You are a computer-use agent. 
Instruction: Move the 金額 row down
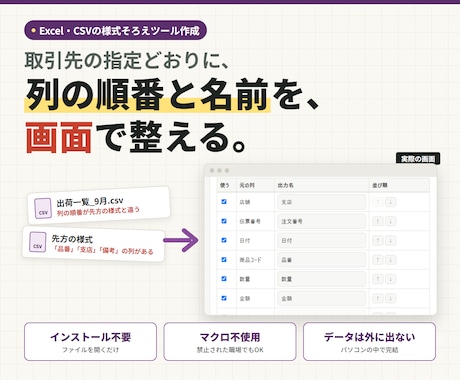tap(391, 298)
